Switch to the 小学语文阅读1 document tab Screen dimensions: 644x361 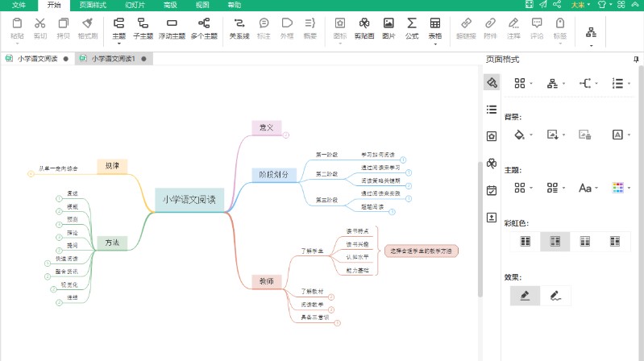[x=113, y=59]
